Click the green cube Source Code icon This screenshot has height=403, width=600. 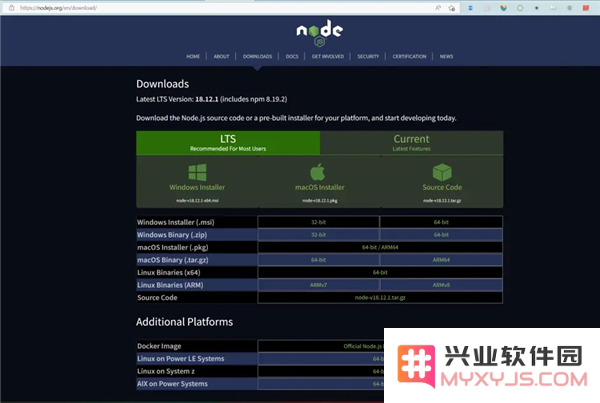pyautogui.click(x=442, y=172)
